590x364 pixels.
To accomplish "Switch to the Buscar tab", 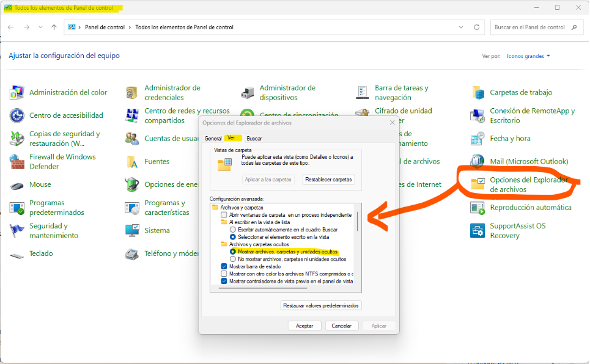I will pos(254,139).
